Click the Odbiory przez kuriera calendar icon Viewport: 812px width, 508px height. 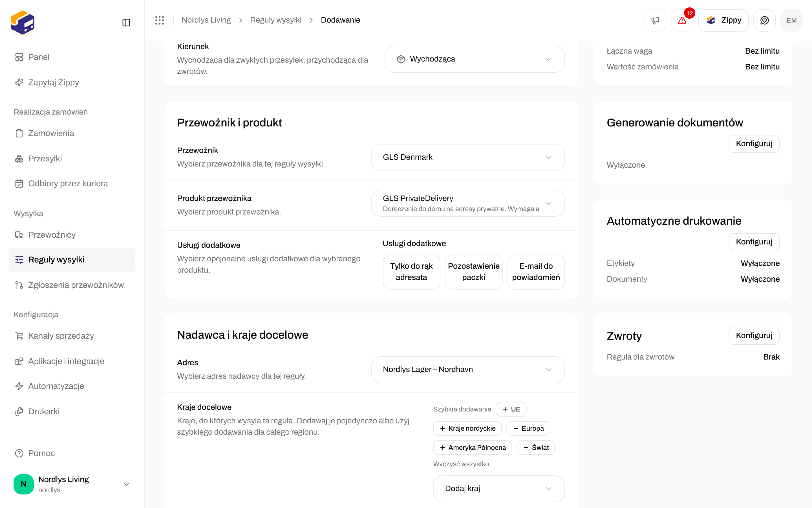click(x=19, y=183)
